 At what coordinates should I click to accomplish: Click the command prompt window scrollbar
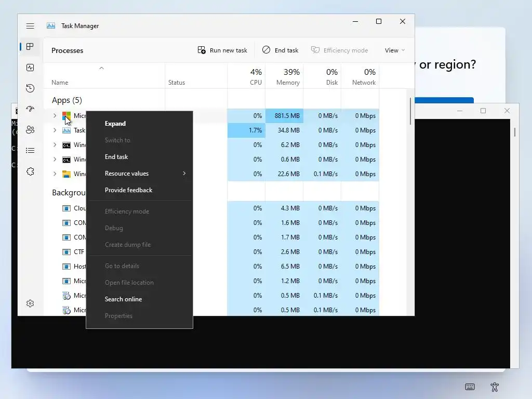[515, 132]
